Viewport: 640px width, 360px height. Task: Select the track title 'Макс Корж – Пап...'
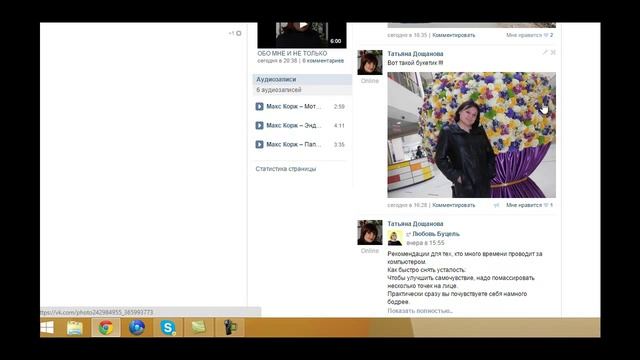click(x=293, y=144)
